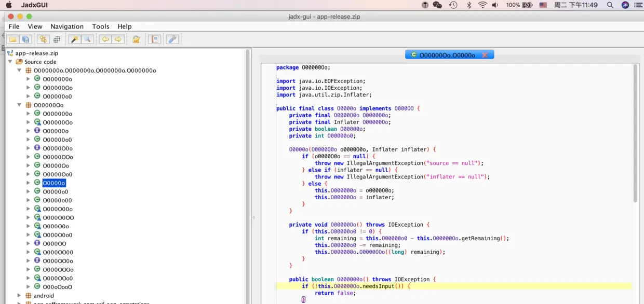This screenshot has height=304, width=644.
Task: Expand the selected O0000o class node
Action: (29, 183)
